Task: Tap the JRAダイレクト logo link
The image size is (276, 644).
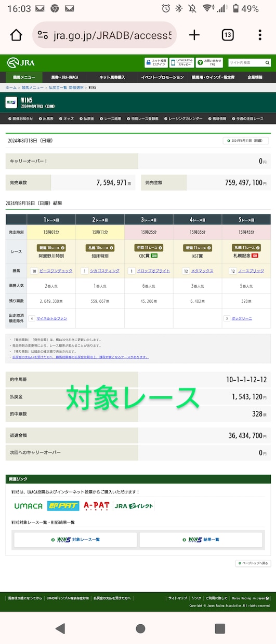Action: [134, 506]
